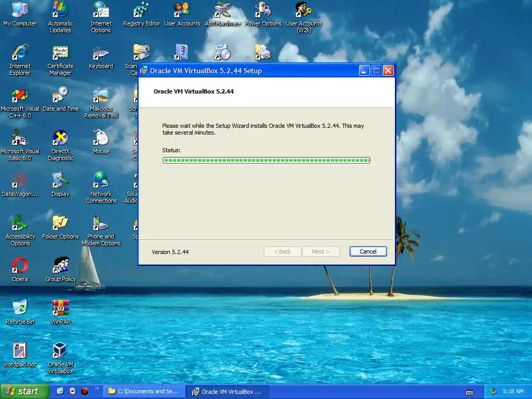
Task: Click the Internet Options desktop icon
Action: click(x=101, y=17)
